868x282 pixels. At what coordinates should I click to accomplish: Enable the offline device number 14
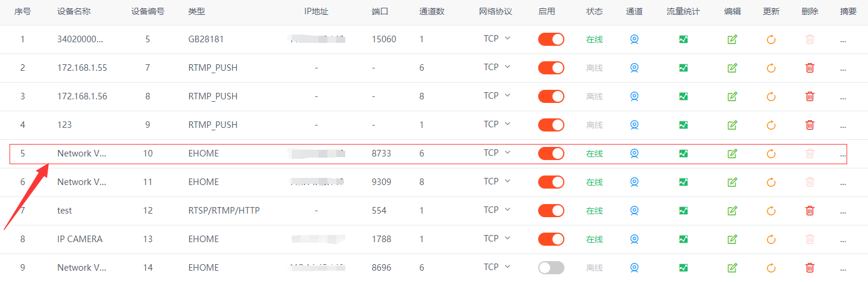551,268
